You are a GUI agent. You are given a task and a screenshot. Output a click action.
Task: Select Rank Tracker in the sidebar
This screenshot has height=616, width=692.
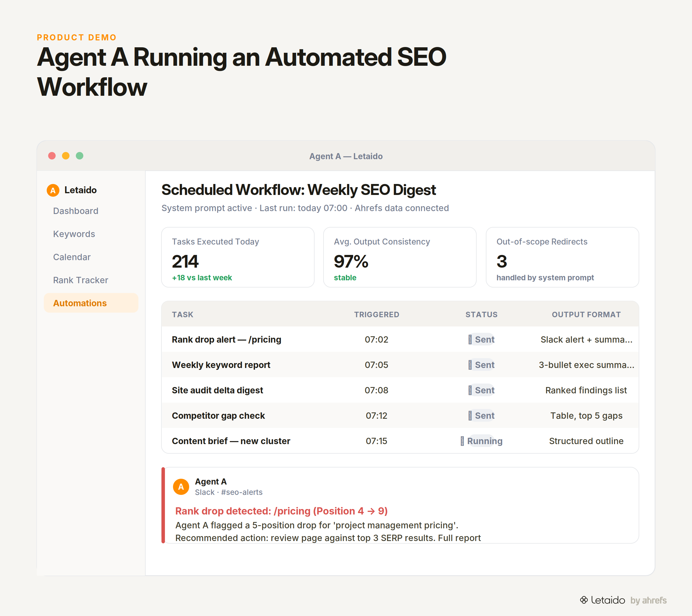click(x=80, y=280)
